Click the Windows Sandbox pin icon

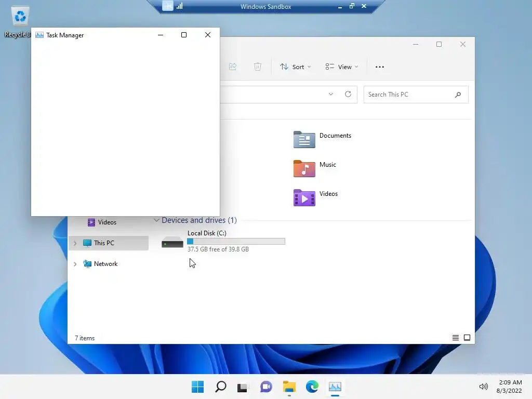(168, 6)
